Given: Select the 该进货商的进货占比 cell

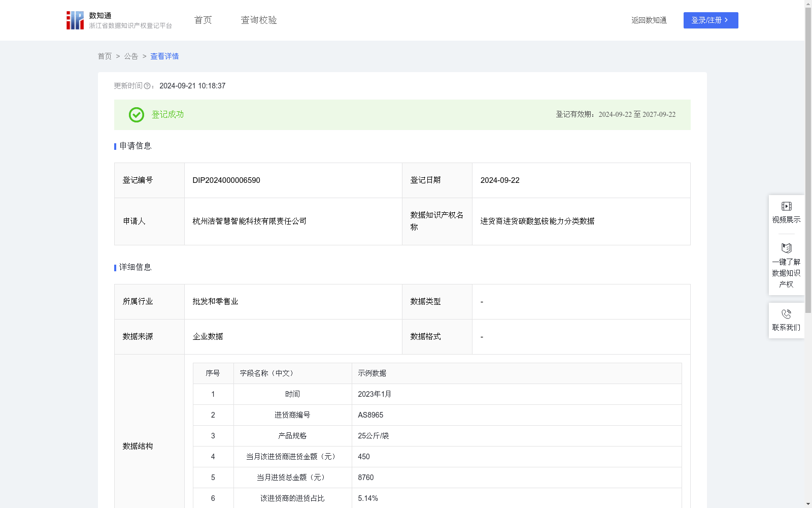Looking at the screenshot, I should [x=292, y=498].
